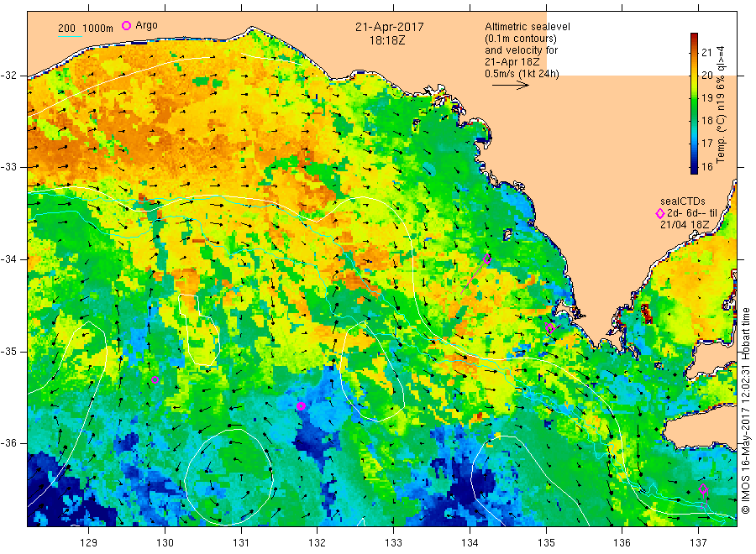Click the temperature color bar

[x=694, y=103]
